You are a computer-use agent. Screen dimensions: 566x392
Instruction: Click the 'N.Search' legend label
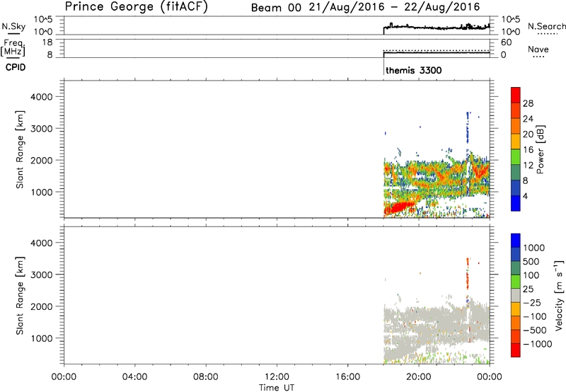pyautogui.click(x=546, y=26)
